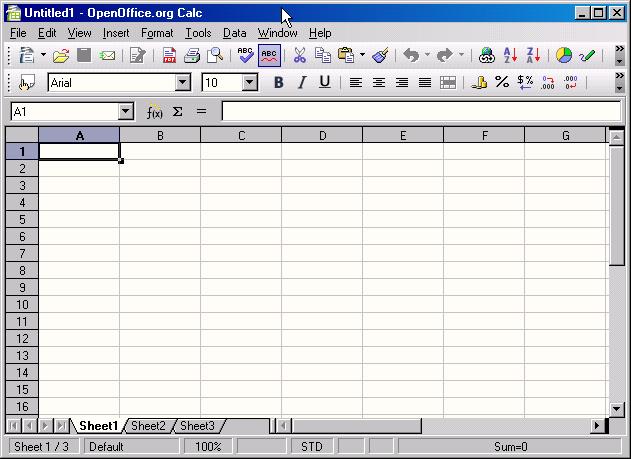Click the Undo arrow icon
The height and width of the screenshot is (459, 631).
411,55
